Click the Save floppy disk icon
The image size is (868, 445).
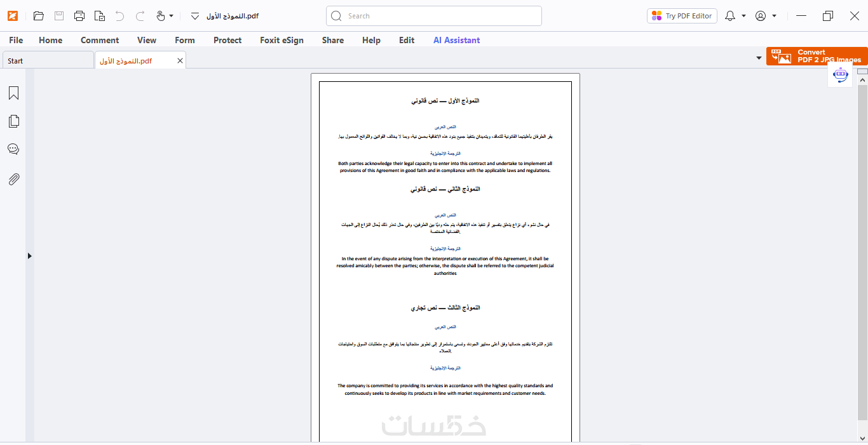[59, 16]
